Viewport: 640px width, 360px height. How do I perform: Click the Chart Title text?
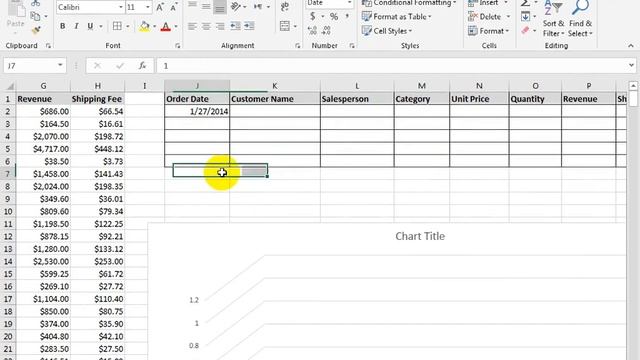click(x=420, y=236)
